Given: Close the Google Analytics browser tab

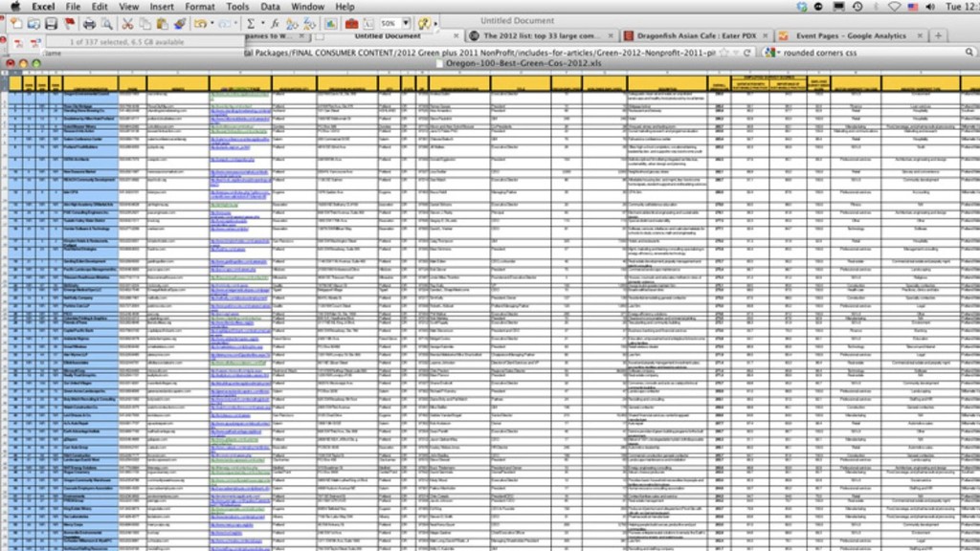Looking at the screenshot, I should pos(920,36).
